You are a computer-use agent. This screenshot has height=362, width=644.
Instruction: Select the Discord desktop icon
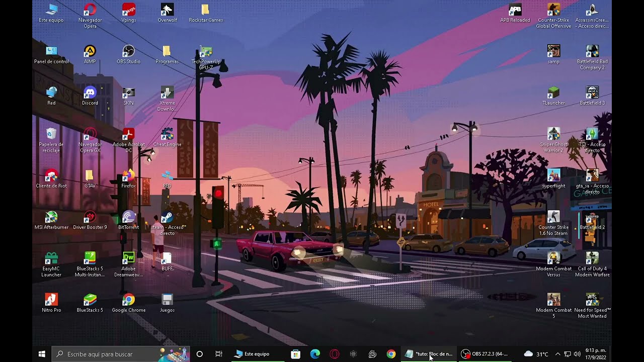[90, 96]
